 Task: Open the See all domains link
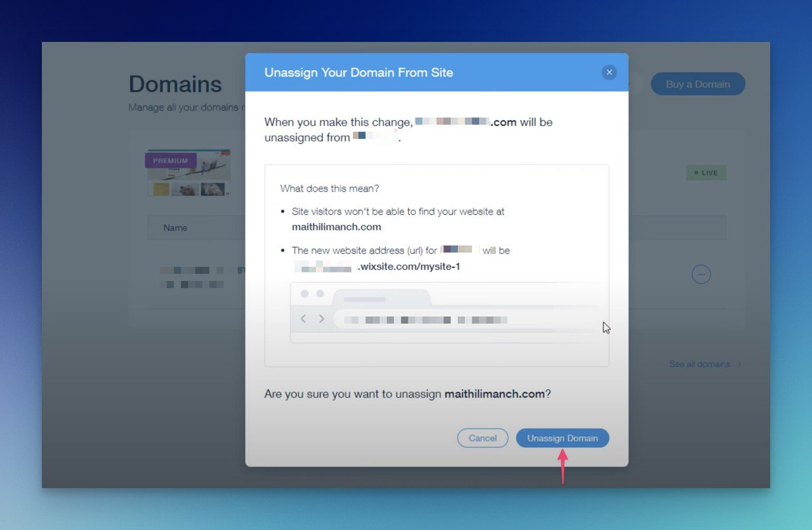point(700,364)
